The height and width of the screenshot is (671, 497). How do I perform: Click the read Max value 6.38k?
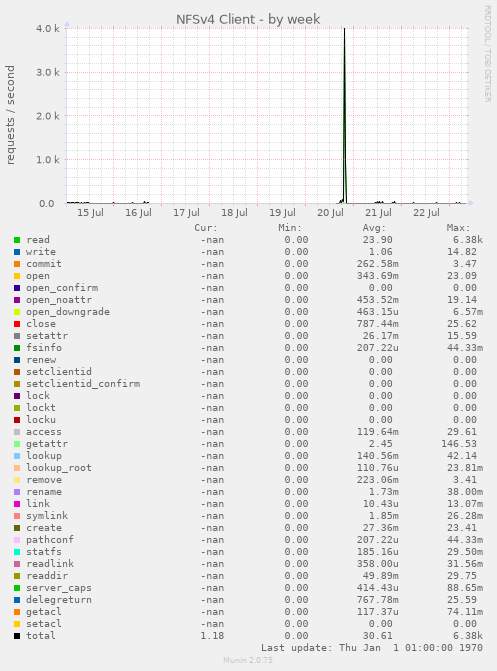(x=468, y=240)
